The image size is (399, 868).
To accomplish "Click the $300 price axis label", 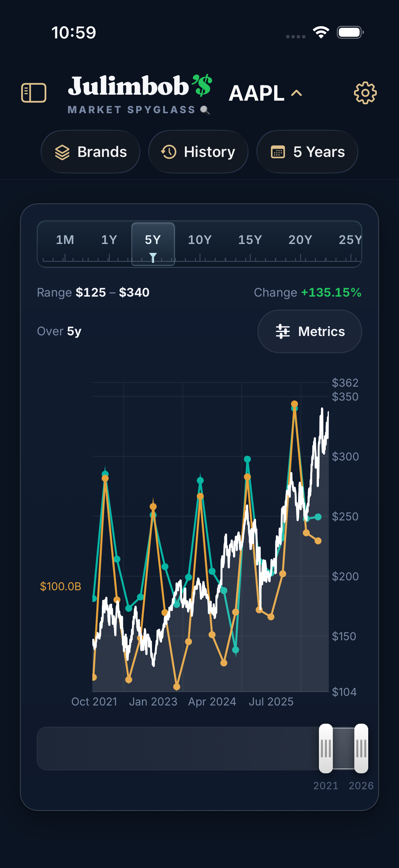I will pyautogui.click(x=345, y=456).
